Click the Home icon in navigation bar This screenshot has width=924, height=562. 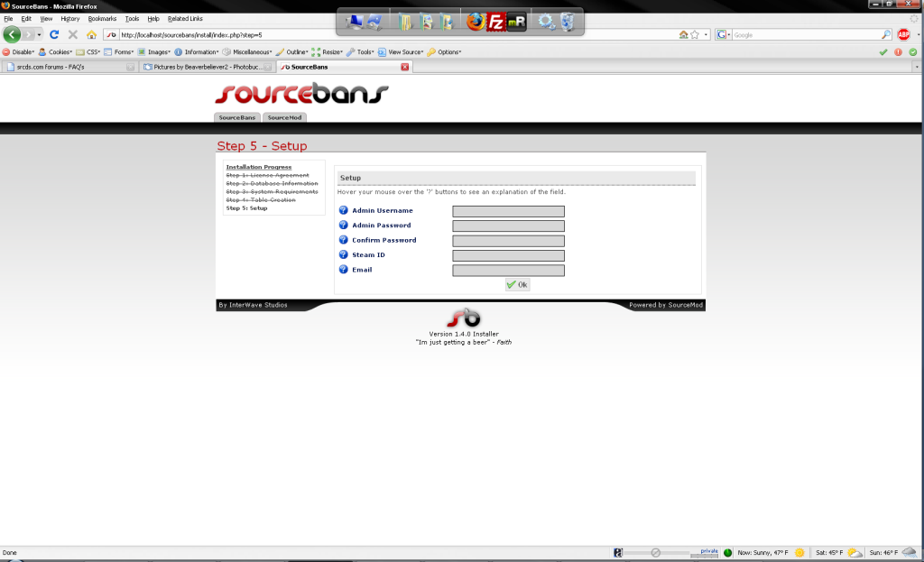pos(91,34)
